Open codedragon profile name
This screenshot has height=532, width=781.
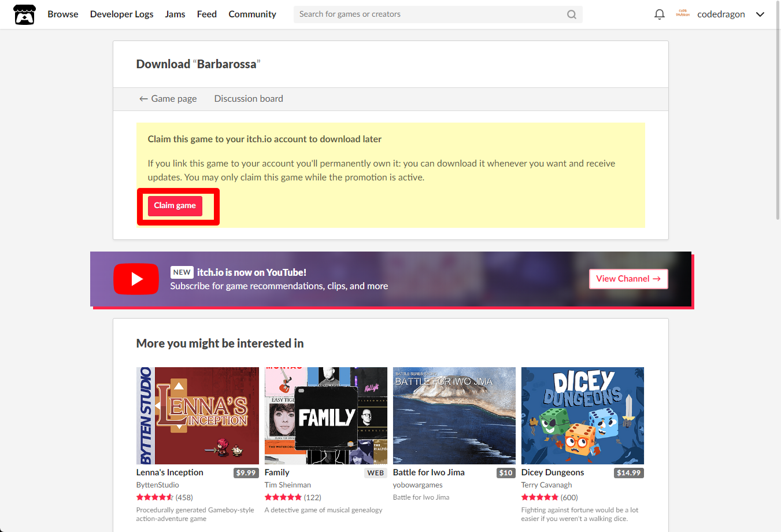(721, 14)
